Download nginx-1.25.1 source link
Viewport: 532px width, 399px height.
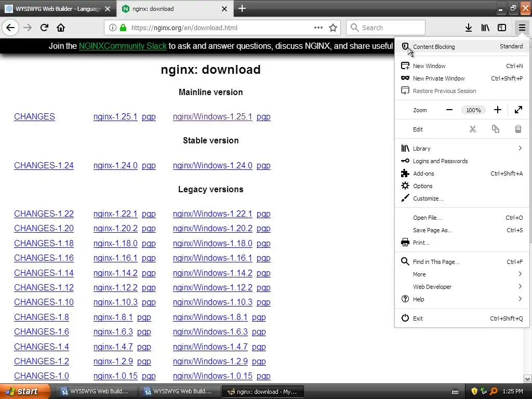coord(115,117)
